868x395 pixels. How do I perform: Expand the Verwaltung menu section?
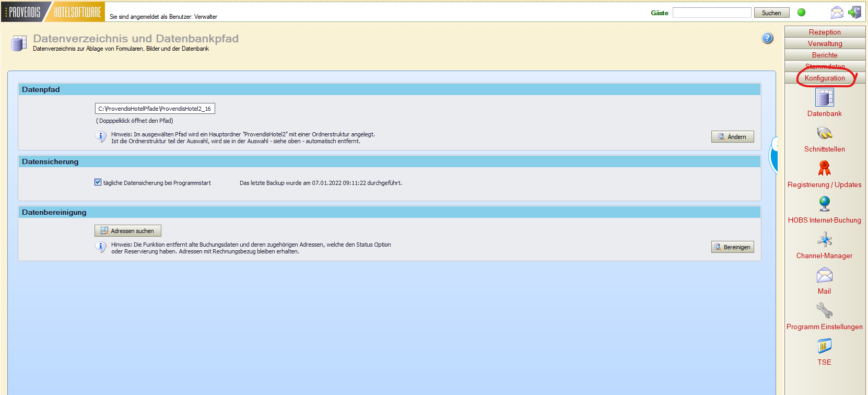pyautogui.click(x=825, y=43)
